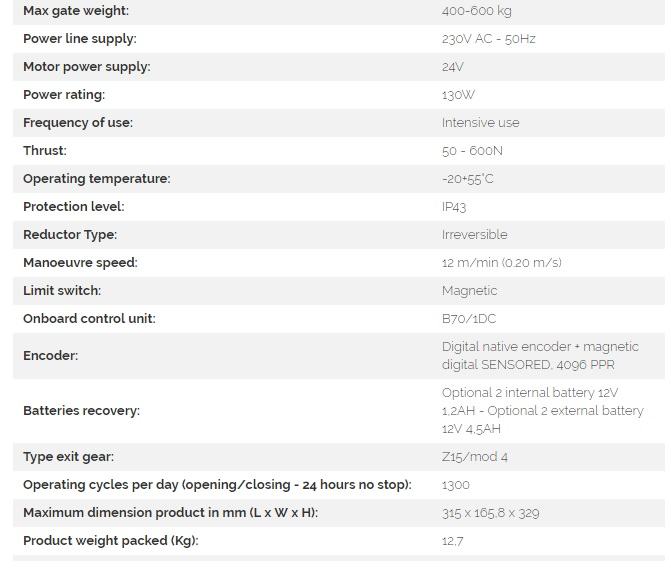Viewport: 671px width, 573px height.
Task: Click the 12 m/min manoeuvre speed value
Action: click(x=501, y=263)
